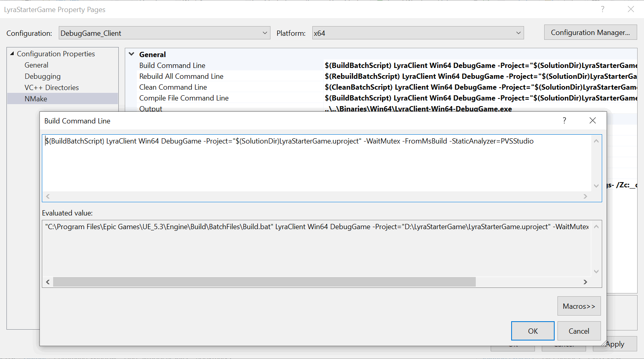Collapse the Configuration Properties tree node
Viewport: 644px width, 359px height.
[12, 53]
